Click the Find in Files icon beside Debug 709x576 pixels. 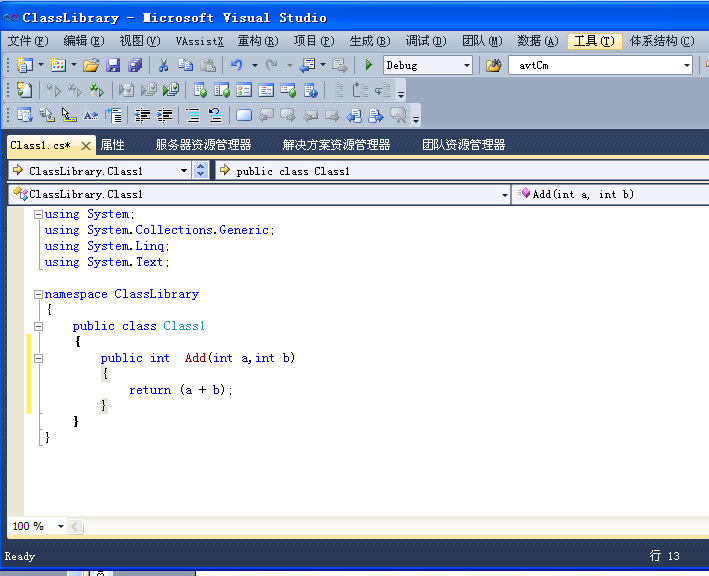tap(494, 66)
